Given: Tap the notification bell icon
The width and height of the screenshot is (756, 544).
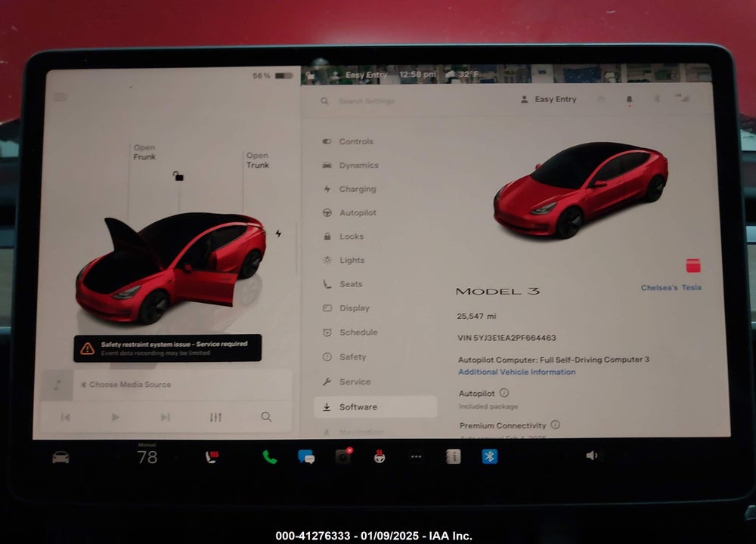Looking at the screenshot, I should tap(629, 100).
